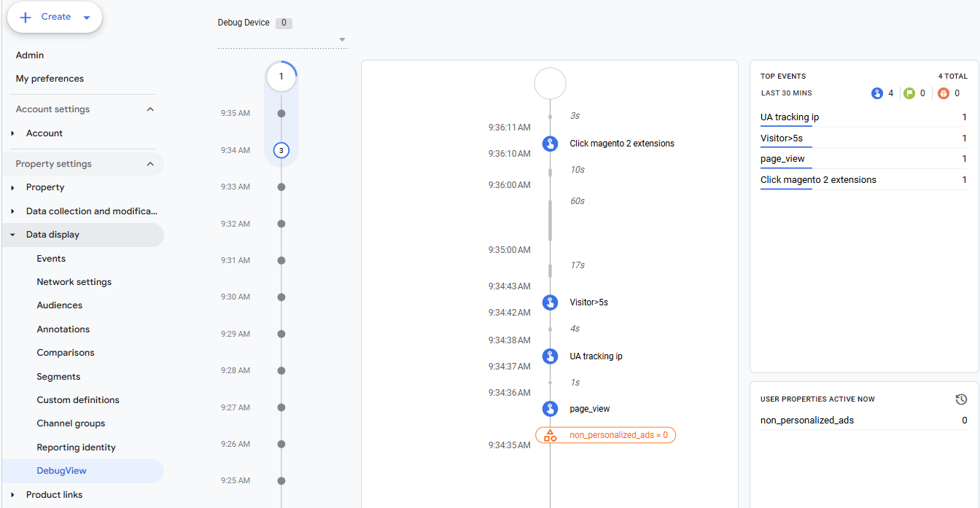
Task: Select the 9:33 AM timeline dot
Action: (x=281, y=187)
